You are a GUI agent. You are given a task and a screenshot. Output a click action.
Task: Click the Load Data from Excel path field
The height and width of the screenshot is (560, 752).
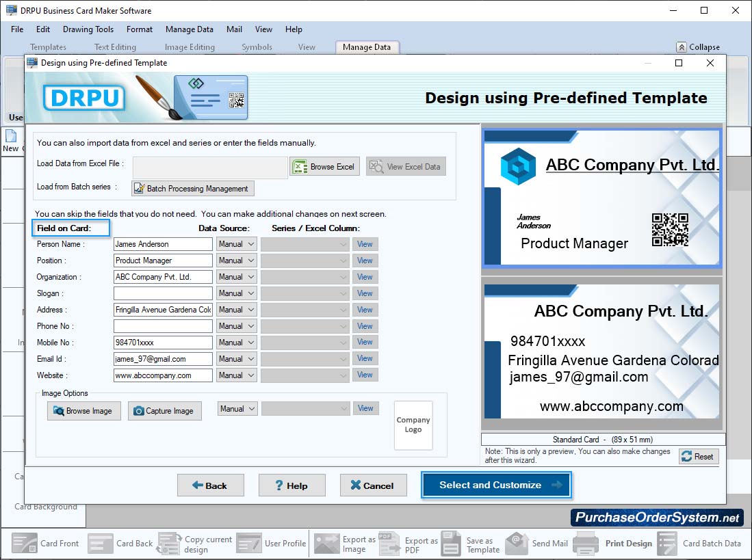click(210, 168)
